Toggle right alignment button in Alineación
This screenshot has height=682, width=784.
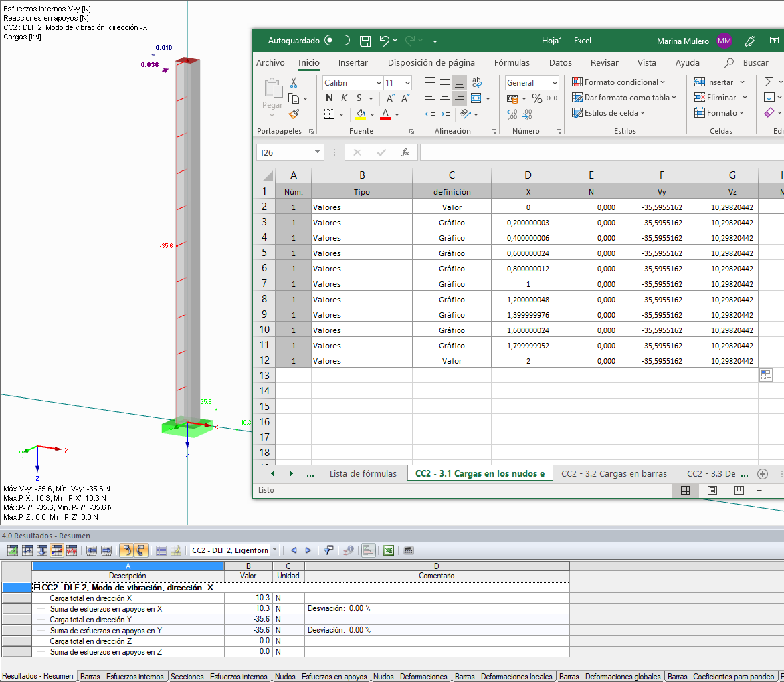[x=459, y=98]
